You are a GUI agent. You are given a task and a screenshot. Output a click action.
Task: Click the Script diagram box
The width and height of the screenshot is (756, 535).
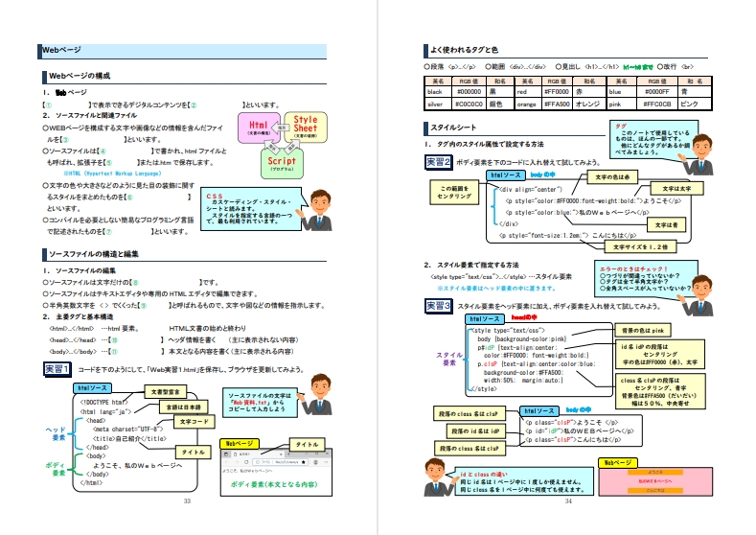click(282, 161)
